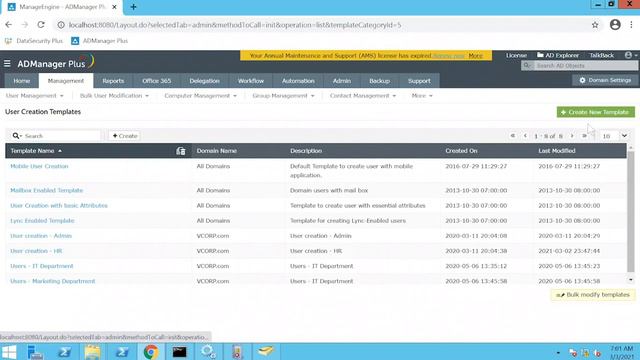Open Mobile User Creation template
This screenshot has height=360, width=640.
(39, 166)
